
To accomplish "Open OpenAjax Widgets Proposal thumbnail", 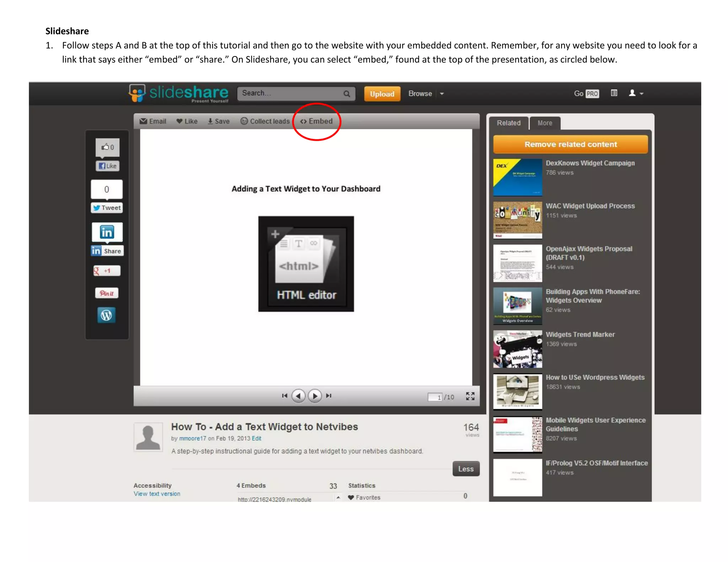I will coord(518,263).
